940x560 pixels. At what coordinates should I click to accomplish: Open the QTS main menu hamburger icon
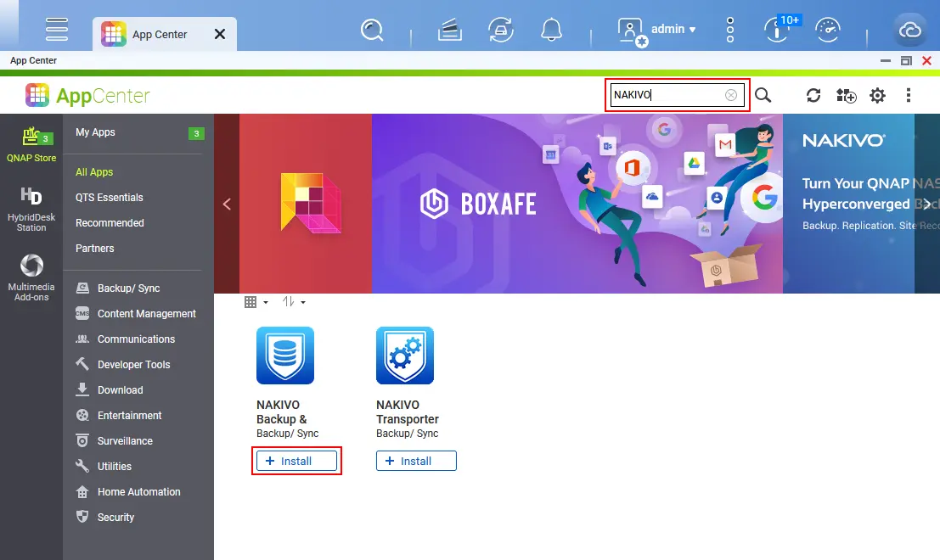point(57,29)
